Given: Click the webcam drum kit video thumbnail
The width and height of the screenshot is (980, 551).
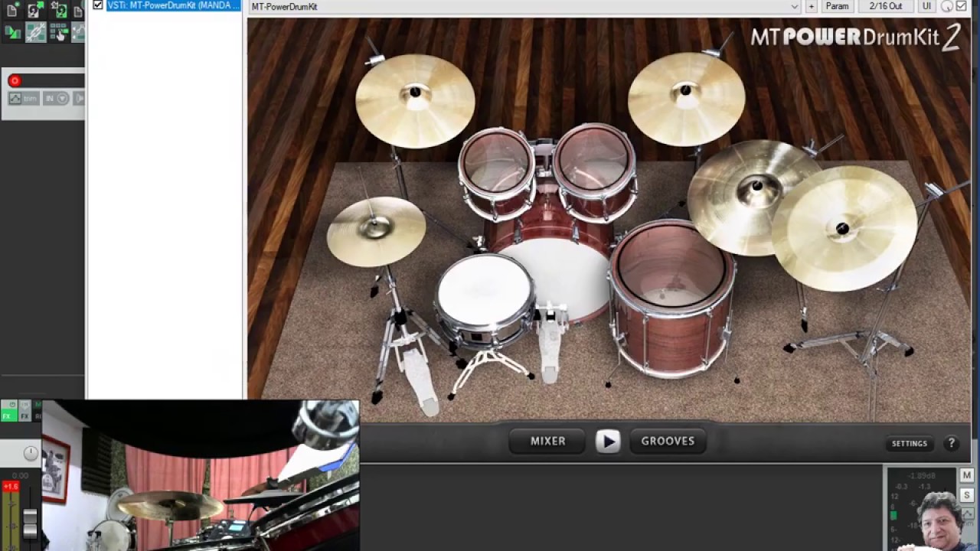Looking at the screenshot, I should (201, 475).
